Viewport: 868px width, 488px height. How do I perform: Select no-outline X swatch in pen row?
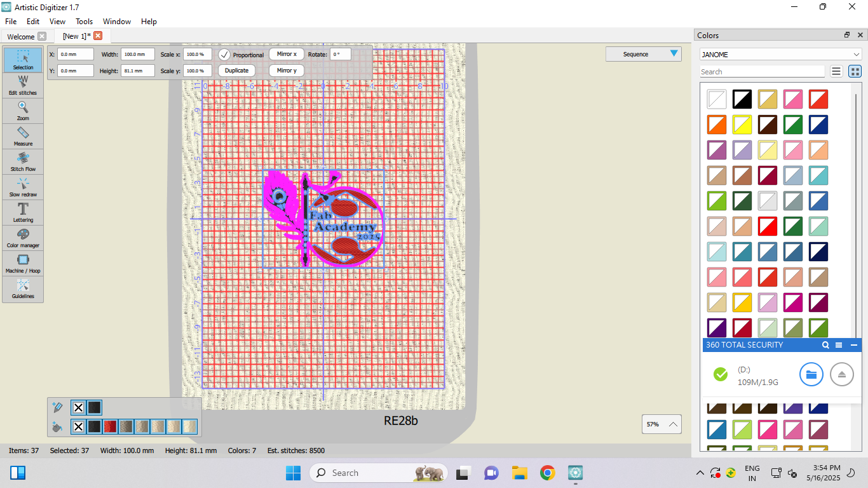click(78, 408)
